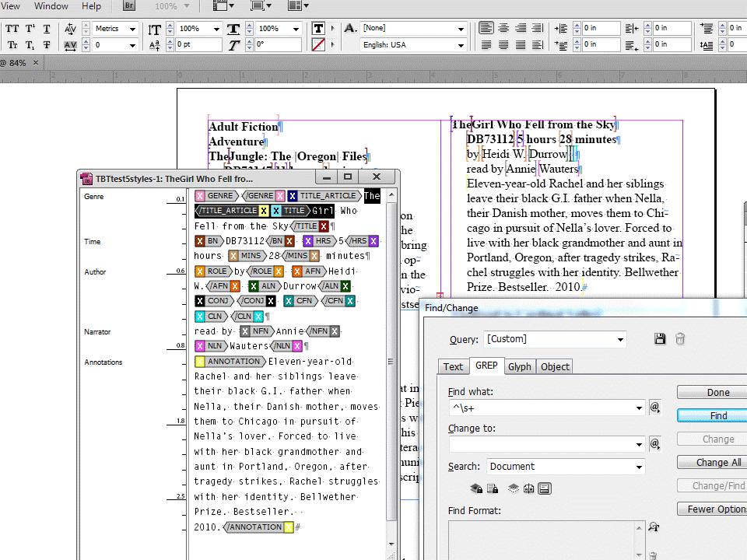Open special characters menu for Find what
Image resolution: width=747 pixels, height=560 pixels.
(655, 408)
